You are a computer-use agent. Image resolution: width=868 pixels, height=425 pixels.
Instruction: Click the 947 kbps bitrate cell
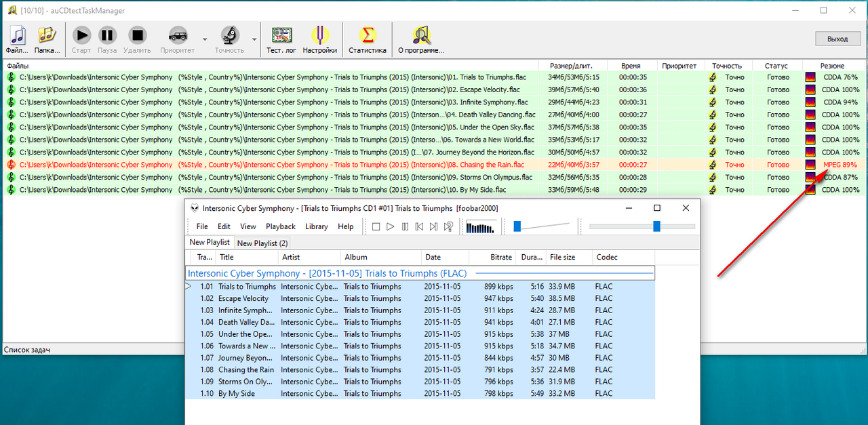click(498, 298)
